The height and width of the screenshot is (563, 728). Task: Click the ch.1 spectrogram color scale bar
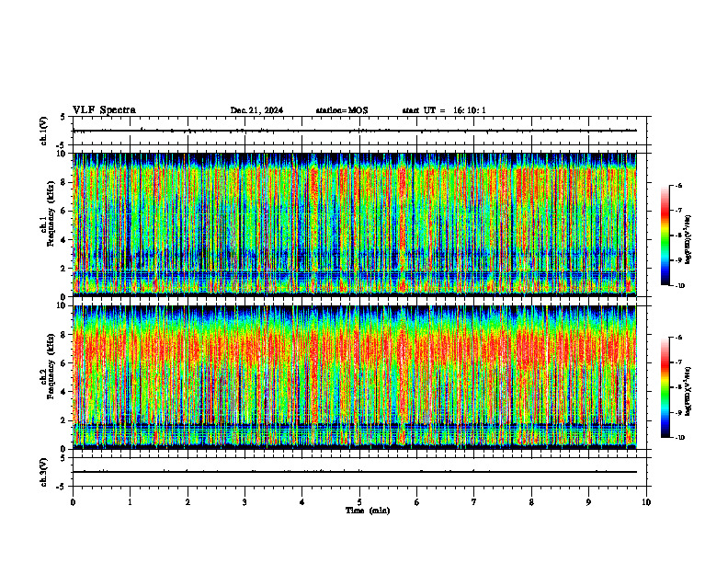point(665,236)
